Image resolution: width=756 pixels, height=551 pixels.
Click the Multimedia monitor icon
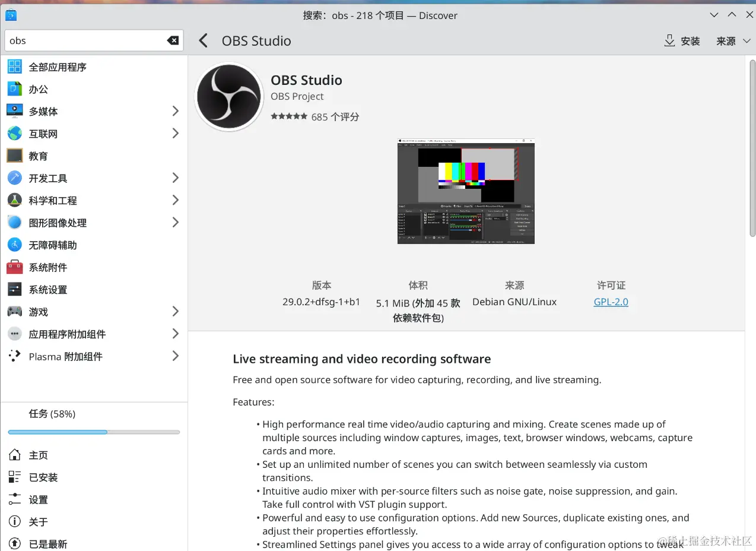[x=15, y=111]
